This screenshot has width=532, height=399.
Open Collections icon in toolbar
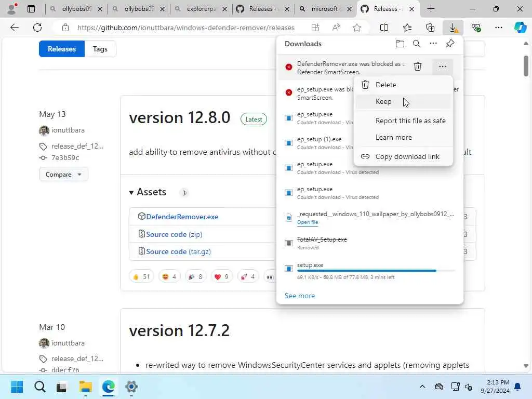click(x=430, y=28)
